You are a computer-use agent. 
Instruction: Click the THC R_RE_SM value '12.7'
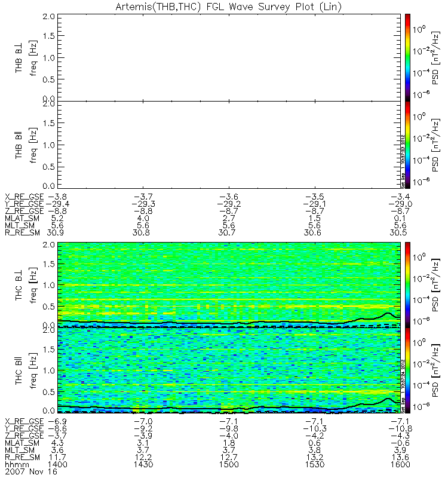[x=229, y=457]
